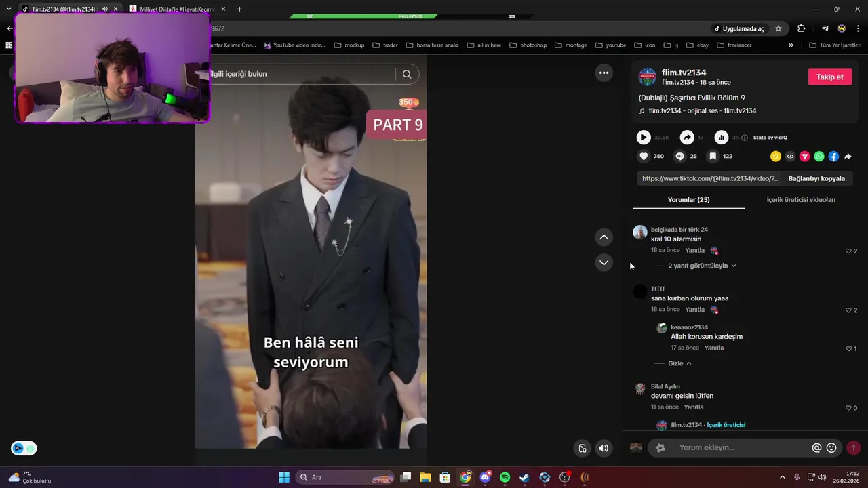The width and height of the screenshot is (868, 488).
Task: Open more share options arrow
Action: (x=848, y=157)
